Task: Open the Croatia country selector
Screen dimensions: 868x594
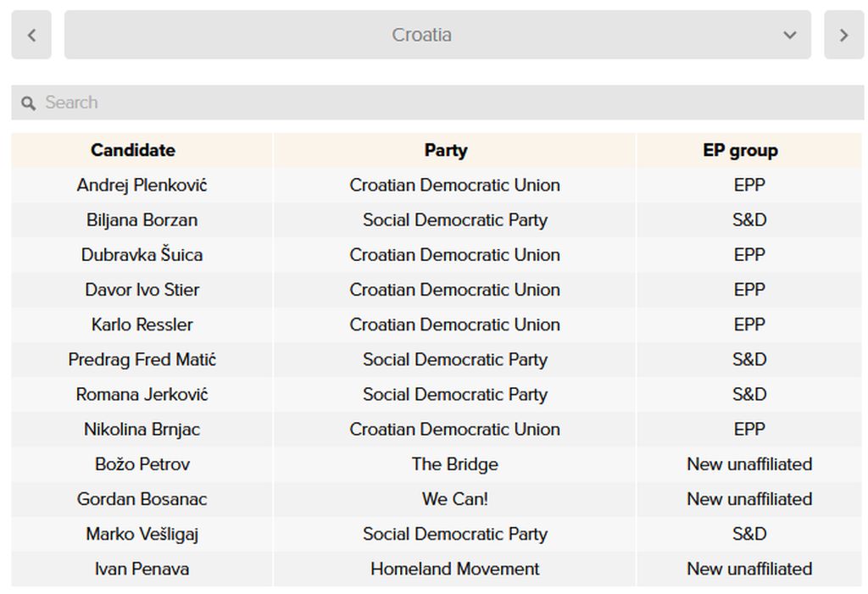Action: 437,35
